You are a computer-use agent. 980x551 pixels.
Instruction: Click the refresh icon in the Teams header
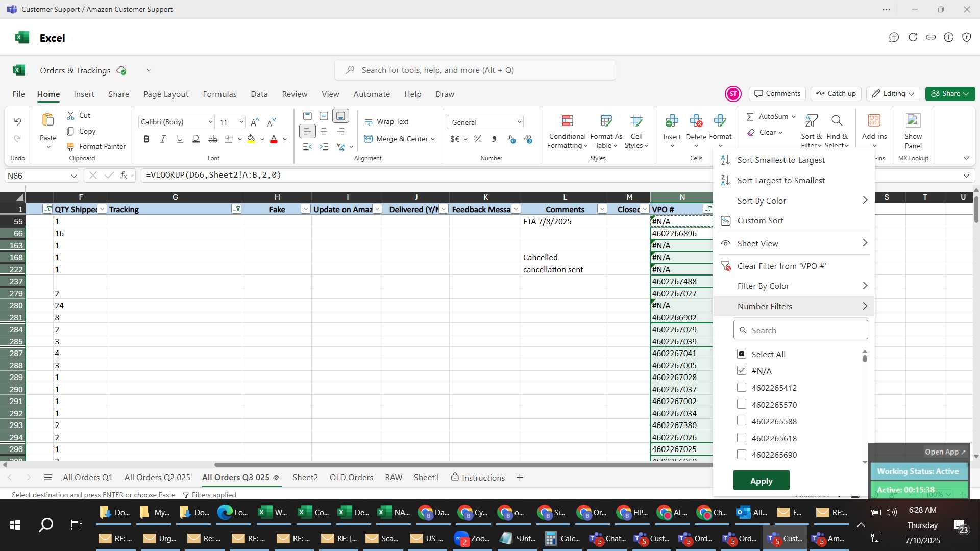click(x=913, y=37)
